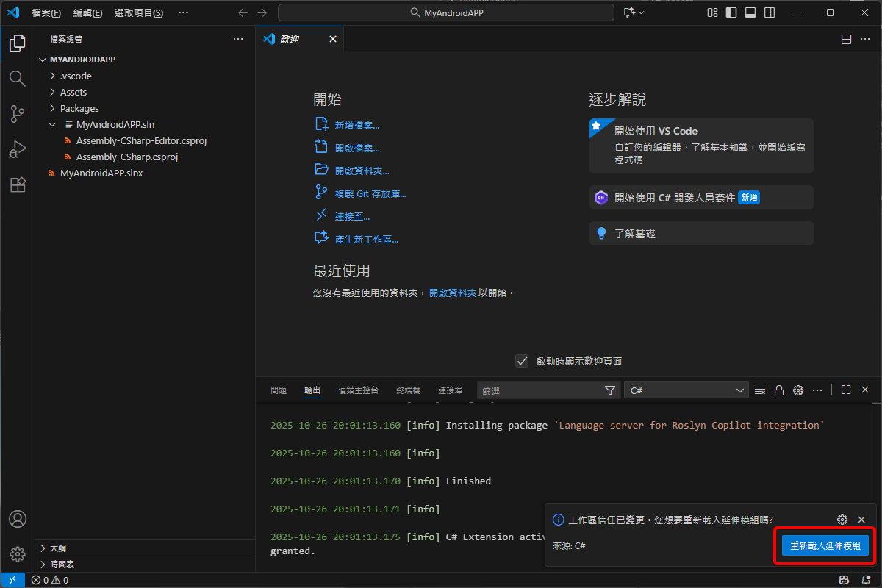Open the filter dropdown in Output panel
Screen dimensions: 882x588
(610, 390)
